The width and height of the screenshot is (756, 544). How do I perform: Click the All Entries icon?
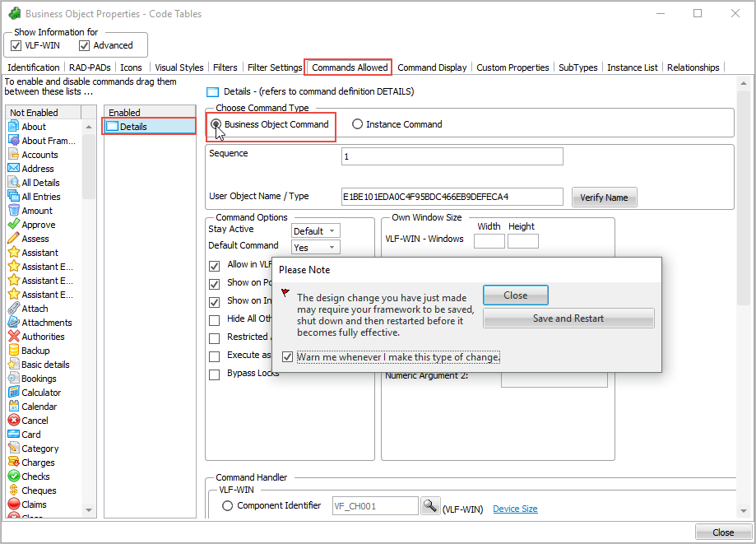click(13, 196)
